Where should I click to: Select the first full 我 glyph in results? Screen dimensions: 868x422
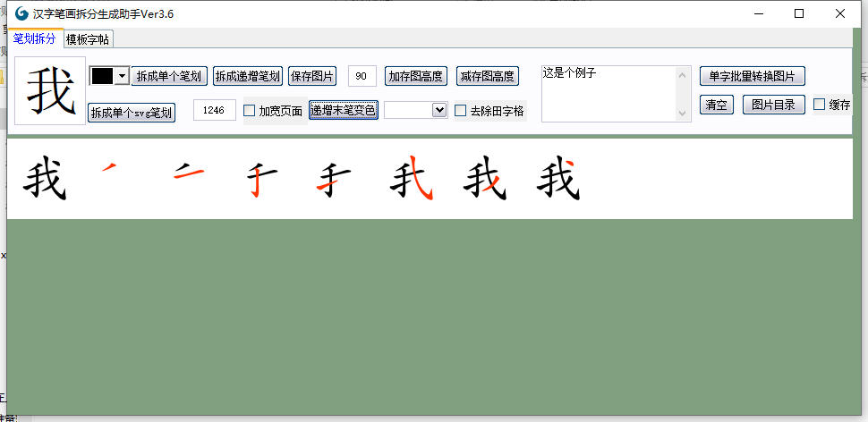45,179
